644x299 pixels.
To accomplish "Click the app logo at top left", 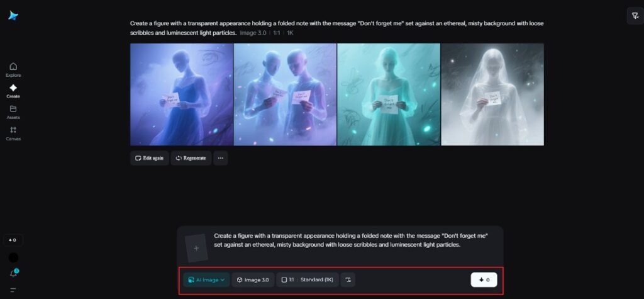I will tap(13, 16).
